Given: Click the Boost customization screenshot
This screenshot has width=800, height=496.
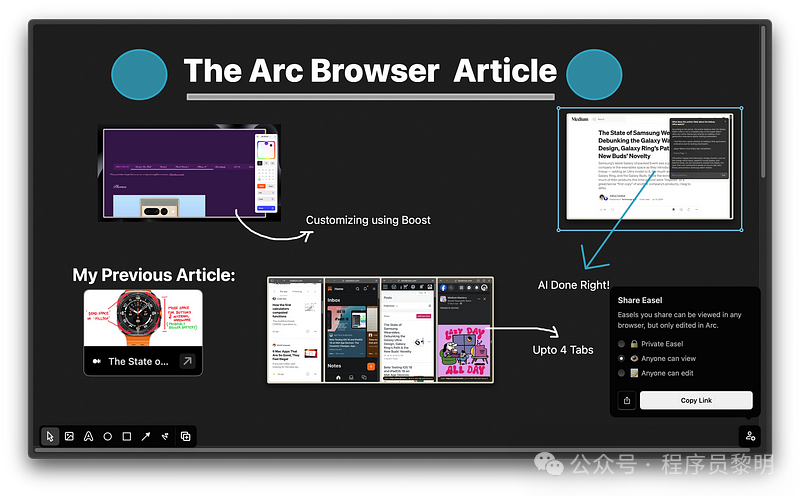Looking at the screenshot, I should click(189, 172).
